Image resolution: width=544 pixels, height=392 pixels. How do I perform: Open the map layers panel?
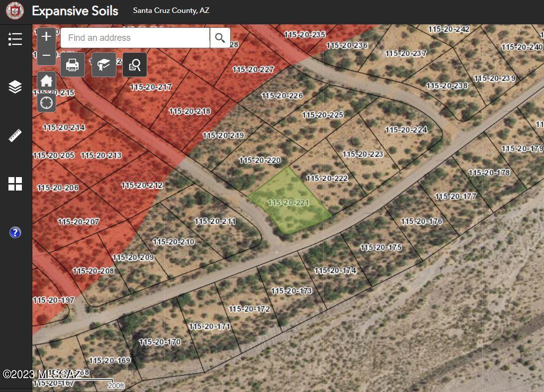click(15, 87)
